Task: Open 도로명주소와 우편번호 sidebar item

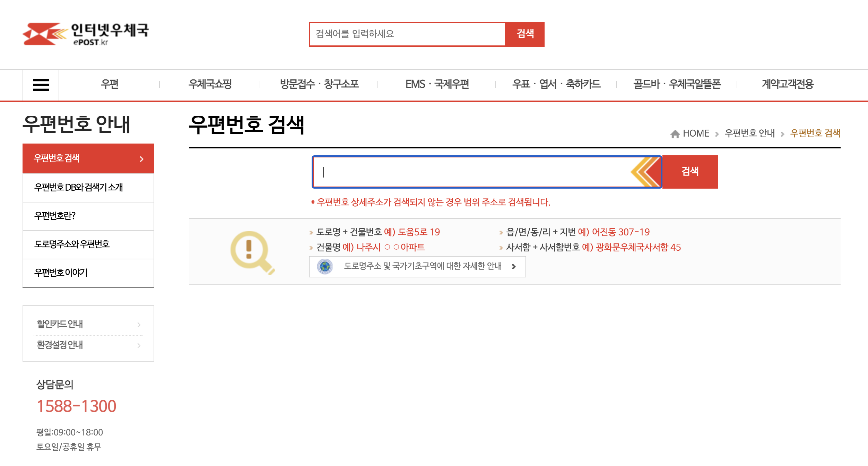Action: [72, 244]
